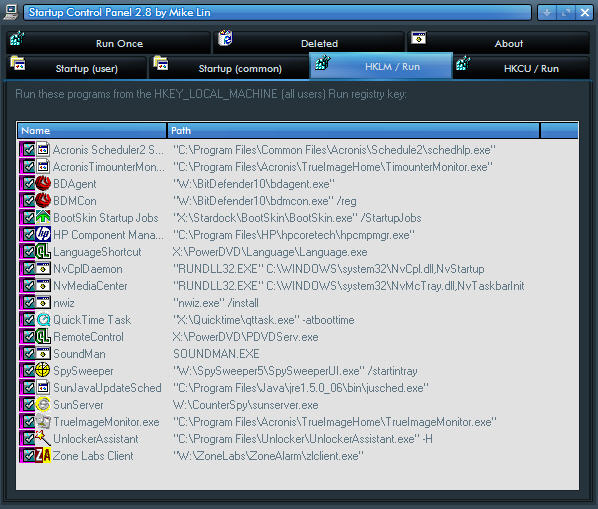
Task: Select the zlclient.exe path text
Action: [268, 456]
